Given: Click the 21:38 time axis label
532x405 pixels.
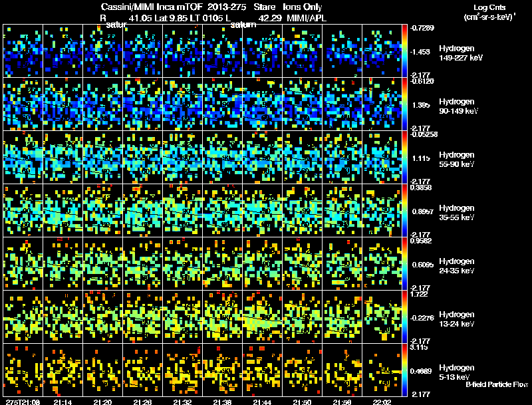Looking at the screenshot, I should [222, 402].
